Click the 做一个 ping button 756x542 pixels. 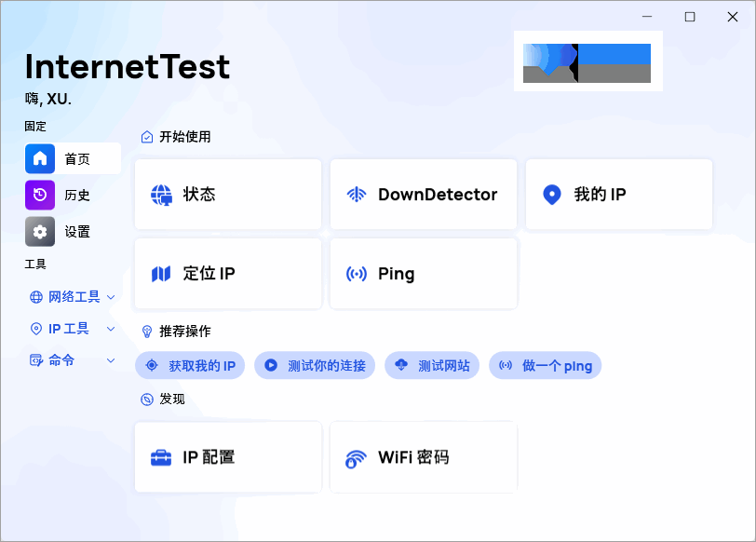coord(546,365)
